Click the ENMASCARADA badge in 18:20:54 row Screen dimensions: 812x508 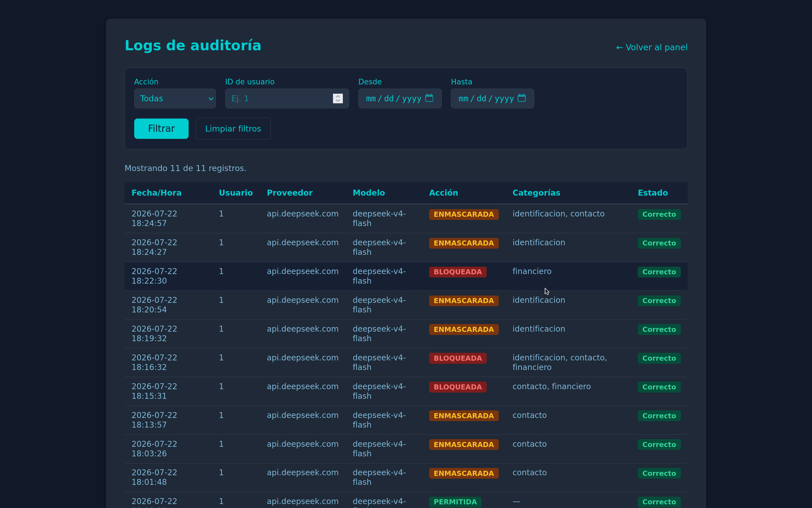tap(464, 301)
